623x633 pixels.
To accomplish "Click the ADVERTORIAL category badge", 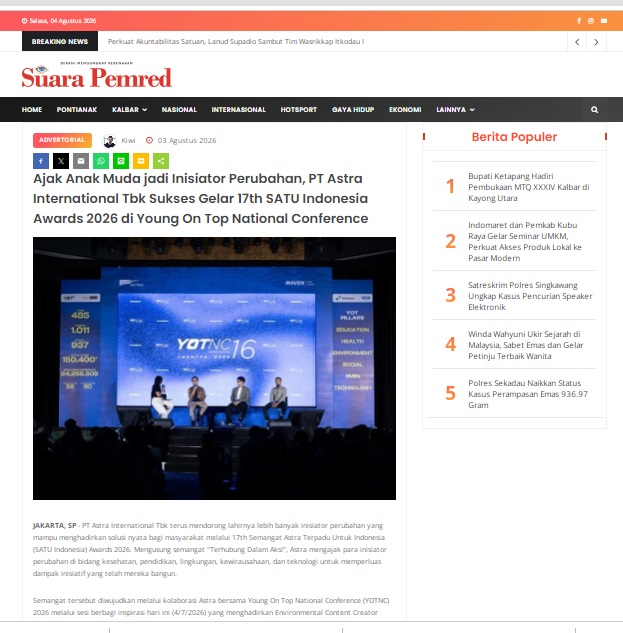I will [62, 140].
